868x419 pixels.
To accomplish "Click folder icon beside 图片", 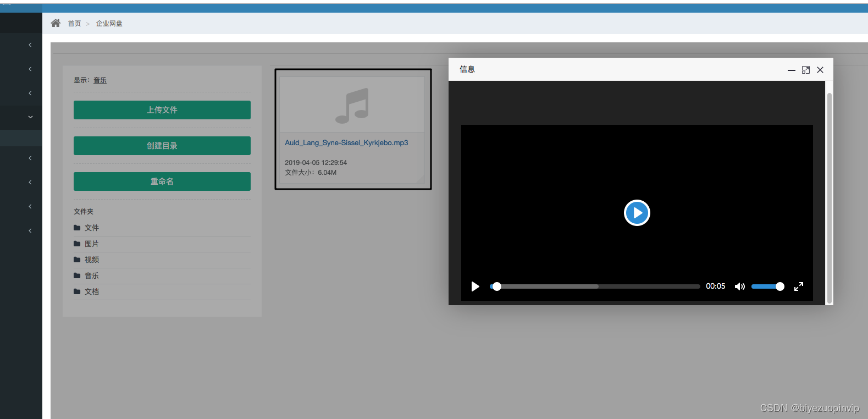I will (x=77, y=244).
